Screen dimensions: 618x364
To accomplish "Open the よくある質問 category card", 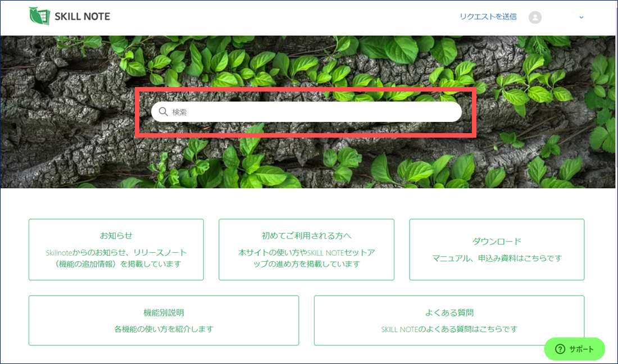I will [449, 320].
